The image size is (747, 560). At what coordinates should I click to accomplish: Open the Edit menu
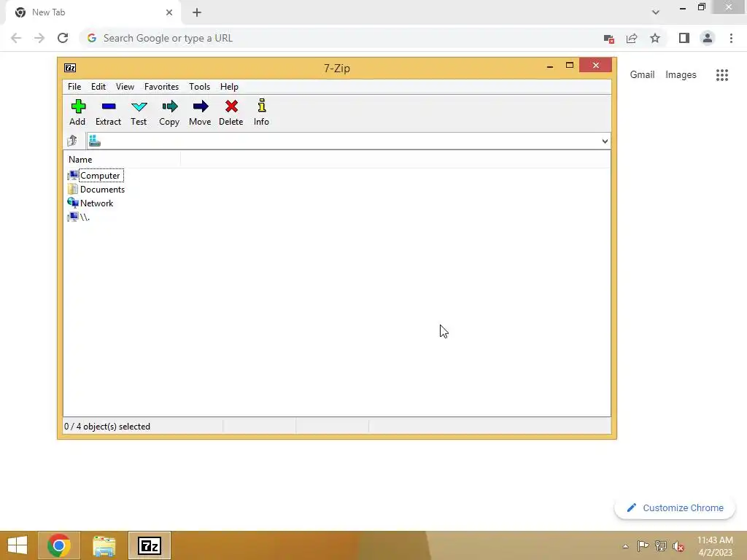pyautogui.click(x=98, y=87)
